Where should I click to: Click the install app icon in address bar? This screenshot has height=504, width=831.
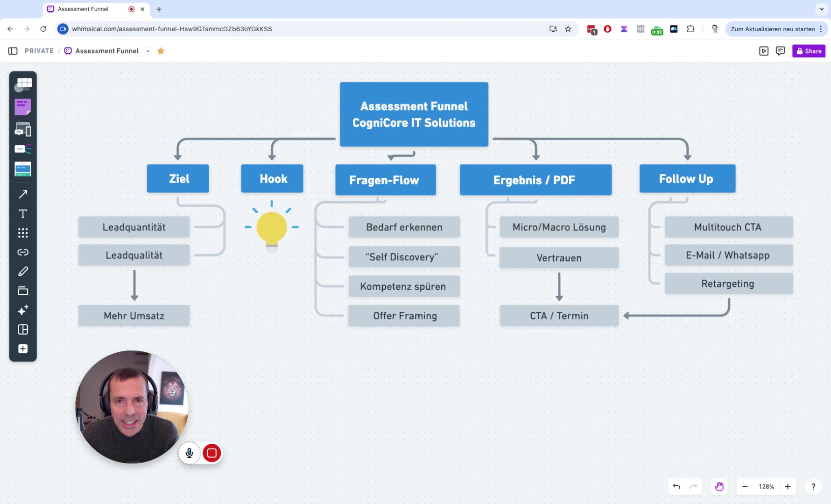pos(553,29)
